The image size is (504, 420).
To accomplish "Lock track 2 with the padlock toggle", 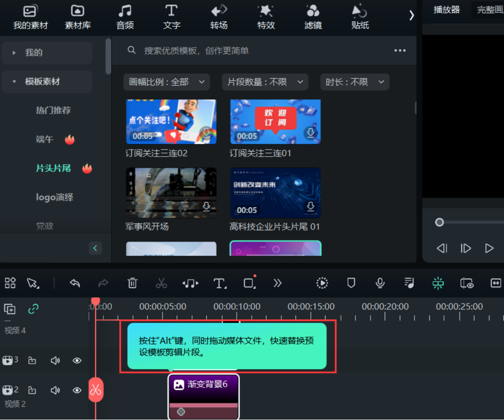I will [x=32, y=390].
